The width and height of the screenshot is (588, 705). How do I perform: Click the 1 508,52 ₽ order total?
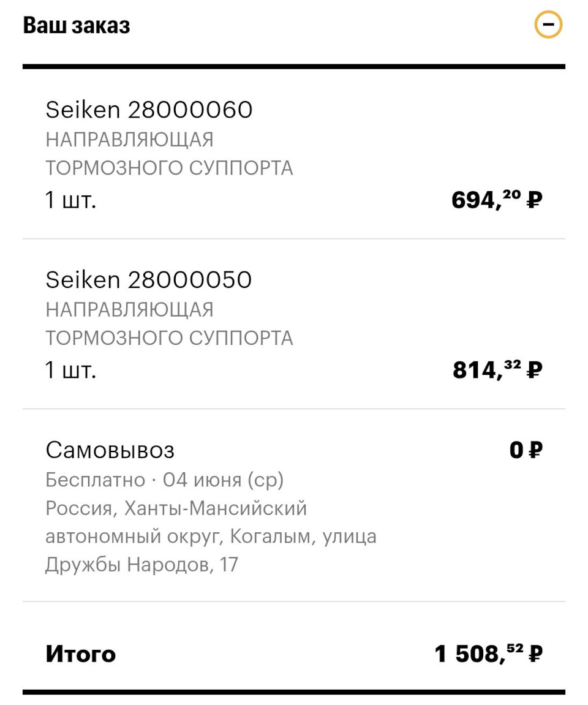(x=488, y=654)
